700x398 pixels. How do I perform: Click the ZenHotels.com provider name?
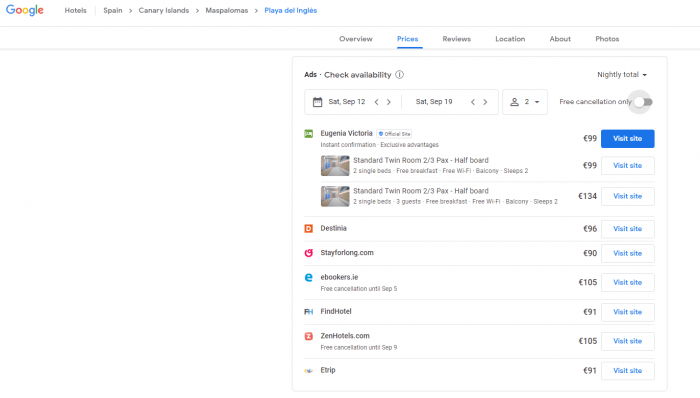pyautogui.click(x=345, y=336)
